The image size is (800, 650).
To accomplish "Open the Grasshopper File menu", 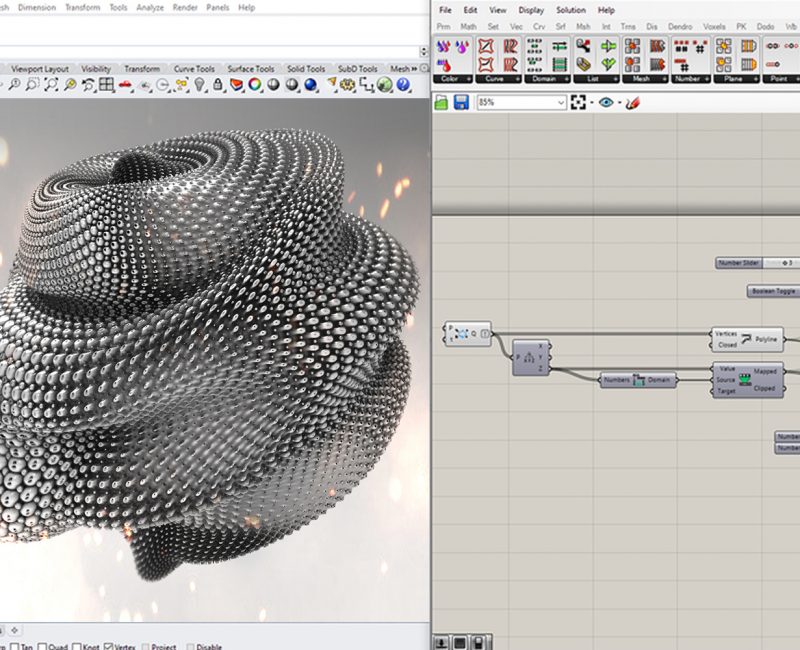I will click(445, 10).
